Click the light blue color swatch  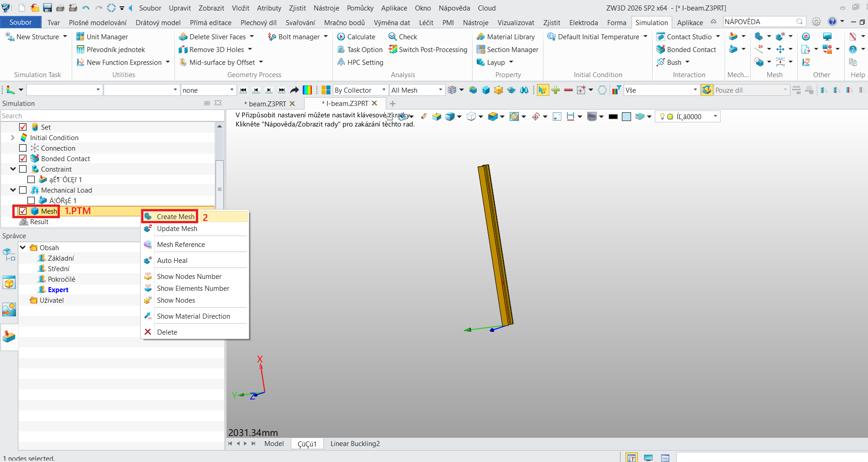pyautogui.click(x=626, y=116)
